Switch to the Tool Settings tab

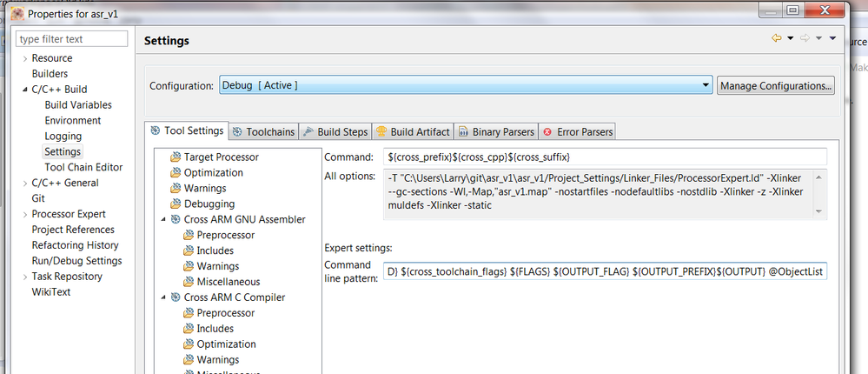[187, 130]
